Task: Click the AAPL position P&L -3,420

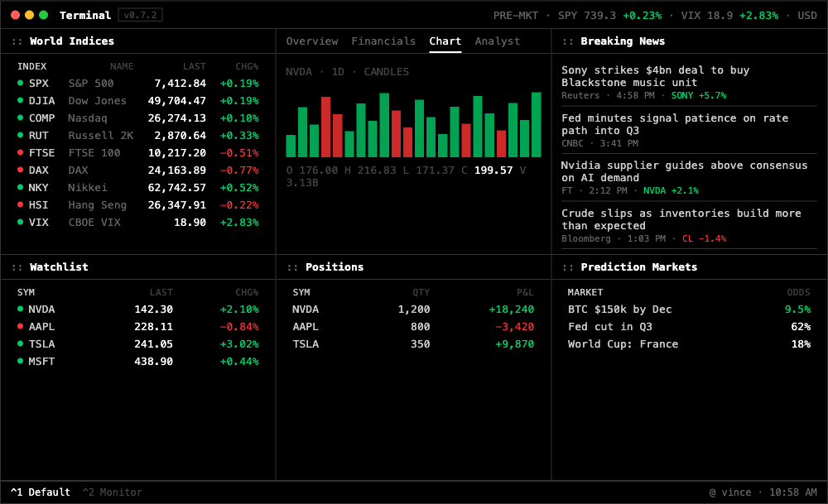Action: (x=514, y=327)
